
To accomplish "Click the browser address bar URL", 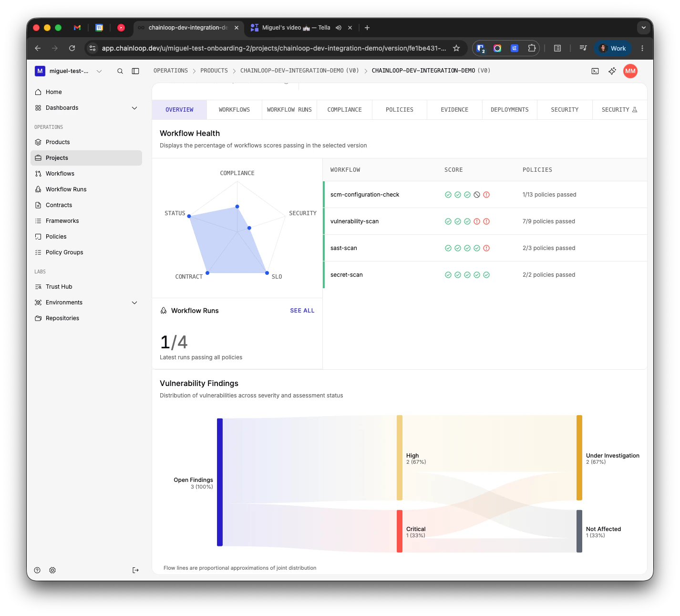I will coord(274,48).
